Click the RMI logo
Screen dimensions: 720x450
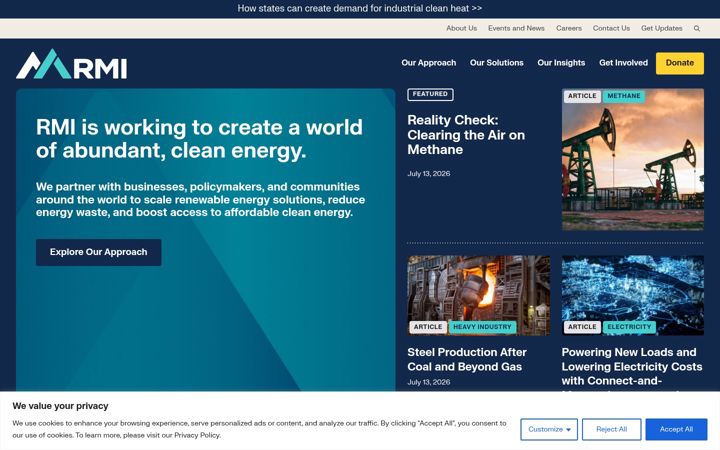tap(72, 64)
